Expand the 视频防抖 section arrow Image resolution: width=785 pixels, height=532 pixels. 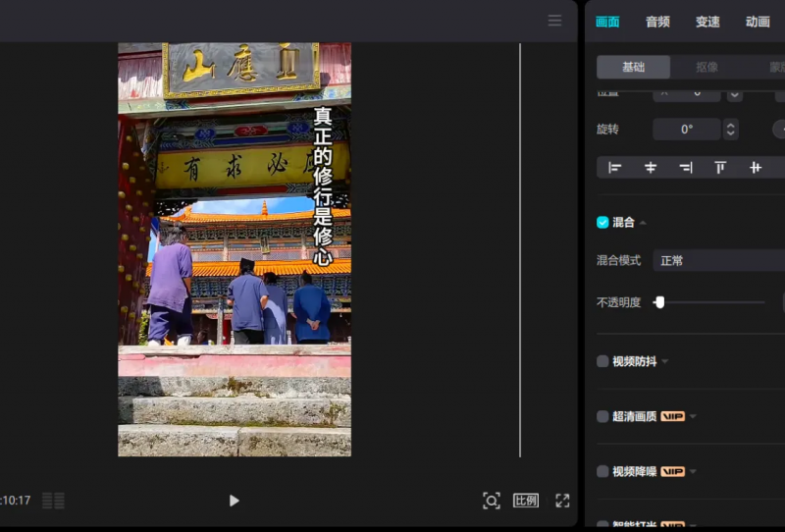(x=665, y=362)
